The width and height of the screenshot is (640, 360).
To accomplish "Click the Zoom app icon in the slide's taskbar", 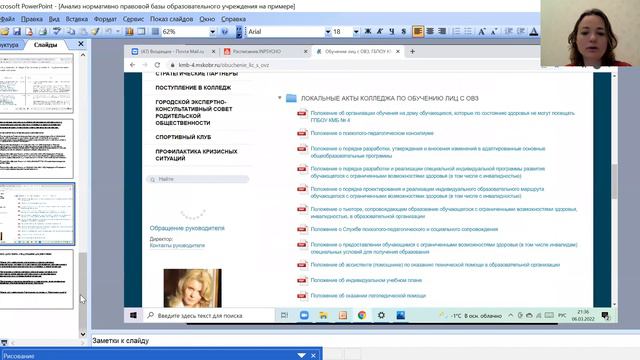I will 304,316.
